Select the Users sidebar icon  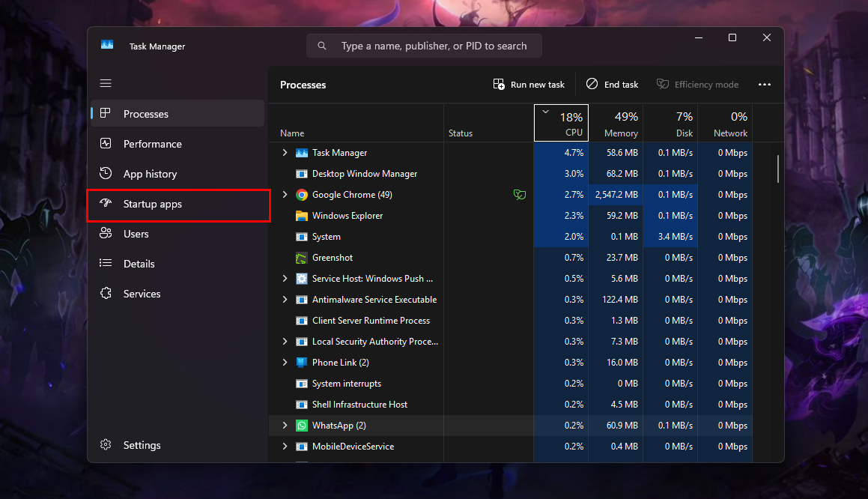pos(106,233)
